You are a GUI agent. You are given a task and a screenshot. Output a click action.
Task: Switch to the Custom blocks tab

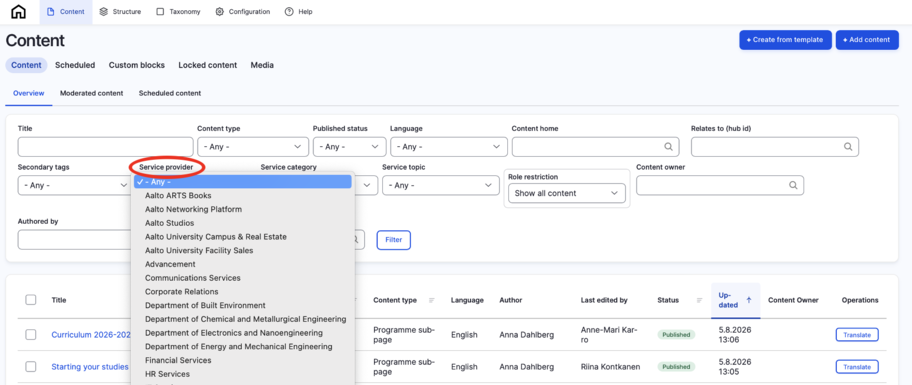pos(137,65)
